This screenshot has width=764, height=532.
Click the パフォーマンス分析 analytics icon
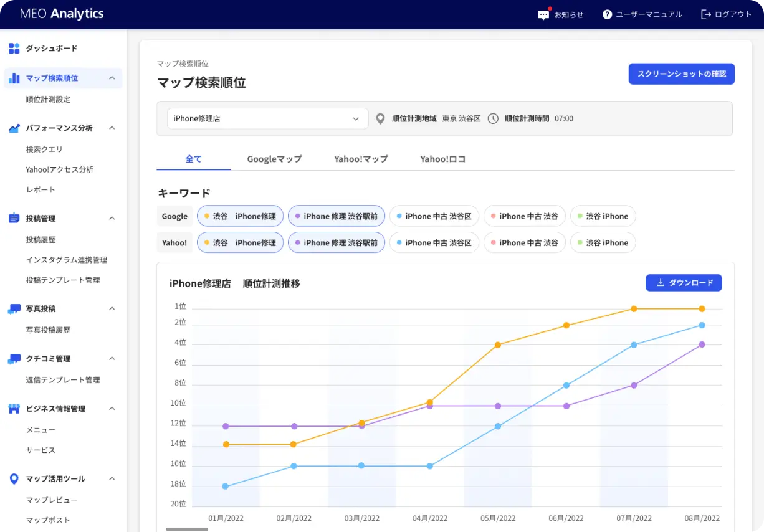coord(13,128)
